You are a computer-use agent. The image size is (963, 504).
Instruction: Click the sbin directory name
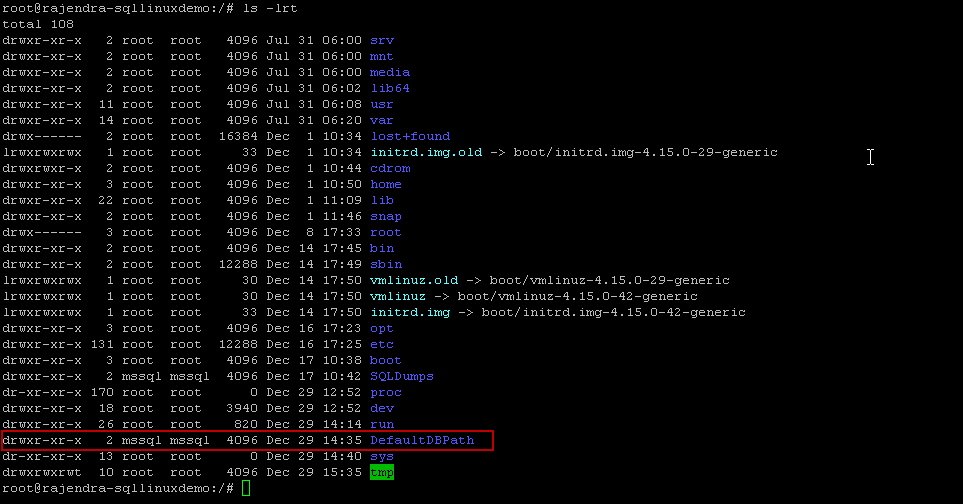point(386,264)
